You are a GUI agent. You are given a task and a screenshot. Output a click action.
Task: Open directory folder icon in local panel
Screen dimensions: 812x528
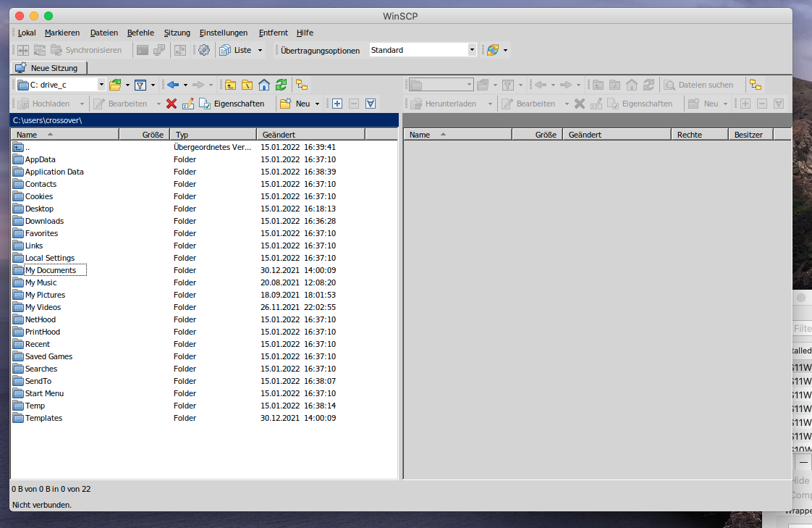click(x=116, y=85)
